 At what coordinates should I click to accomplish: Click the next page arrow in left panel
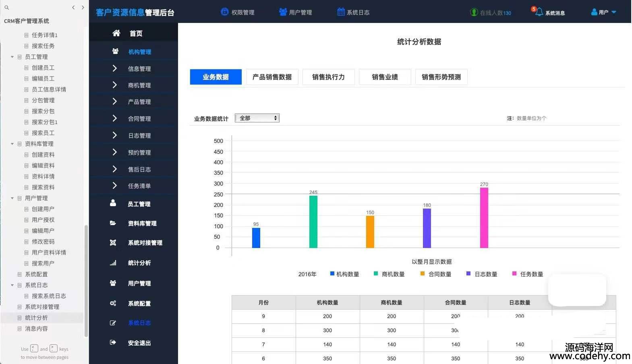tap(83, 7)
